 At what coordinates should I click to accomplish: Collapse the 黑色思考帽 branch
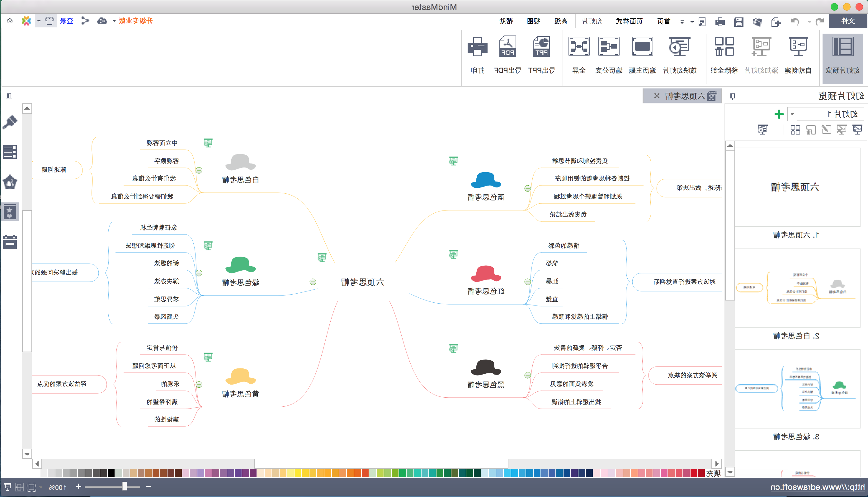click(x=527, y=375)
